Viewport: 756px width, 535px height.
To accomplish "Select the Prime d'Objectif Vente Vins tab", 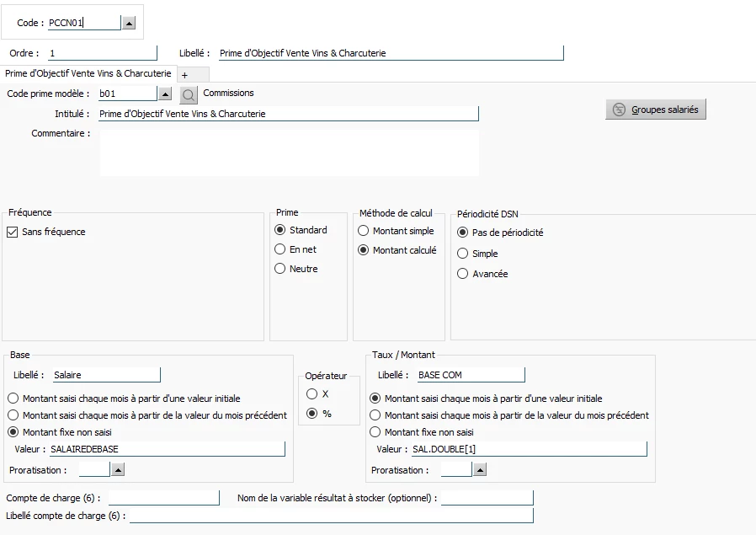I will [88, 73].
